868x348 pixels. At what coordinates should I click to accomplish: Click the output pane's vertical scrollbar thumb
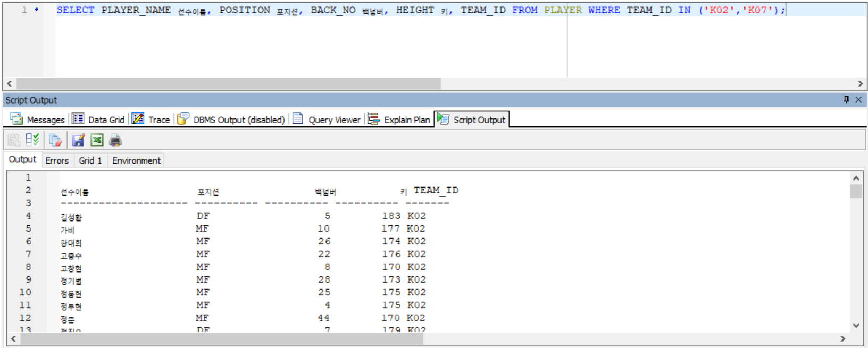pyautogui.click(x=856, y=191)
